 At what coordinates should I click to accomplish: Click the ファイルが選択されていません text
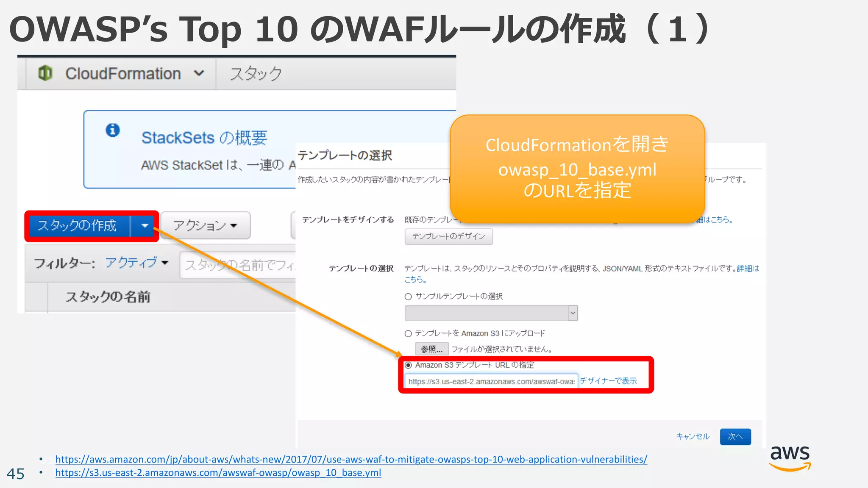coord(502,349)
